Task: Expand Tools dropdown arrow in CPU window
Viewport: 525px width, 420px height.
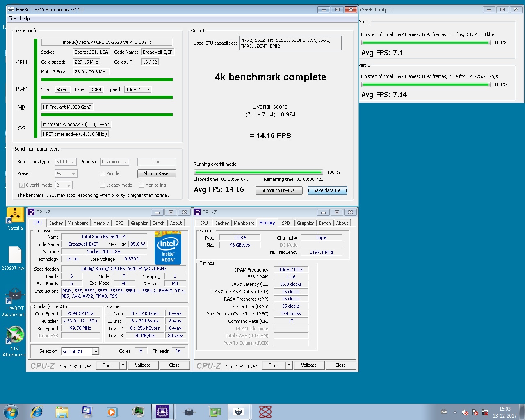Action: tap(123, 365)
